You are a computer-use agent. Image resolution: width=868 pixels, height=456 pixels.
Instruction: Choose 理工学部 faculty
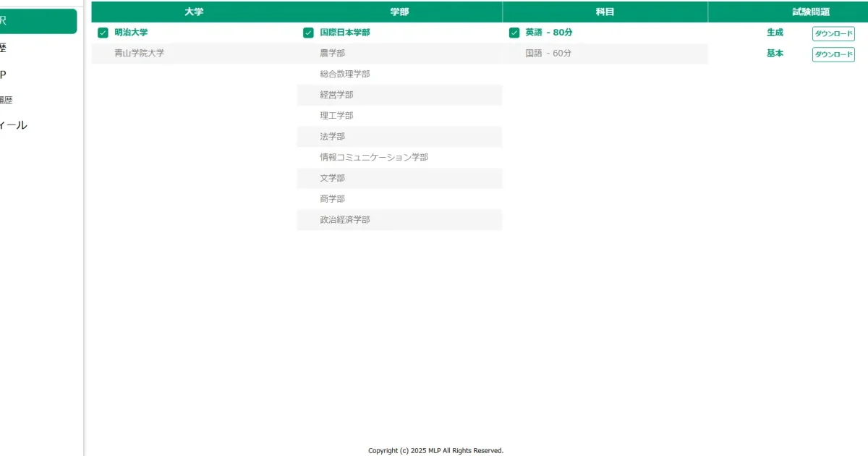[x=336, y=115]
